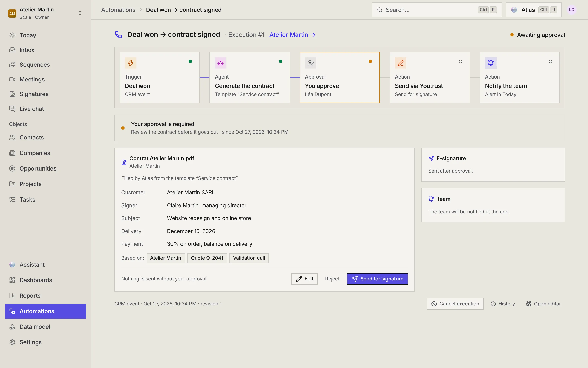
Task: Click the Awaiting approval status label
Action: tap(541, 35)
